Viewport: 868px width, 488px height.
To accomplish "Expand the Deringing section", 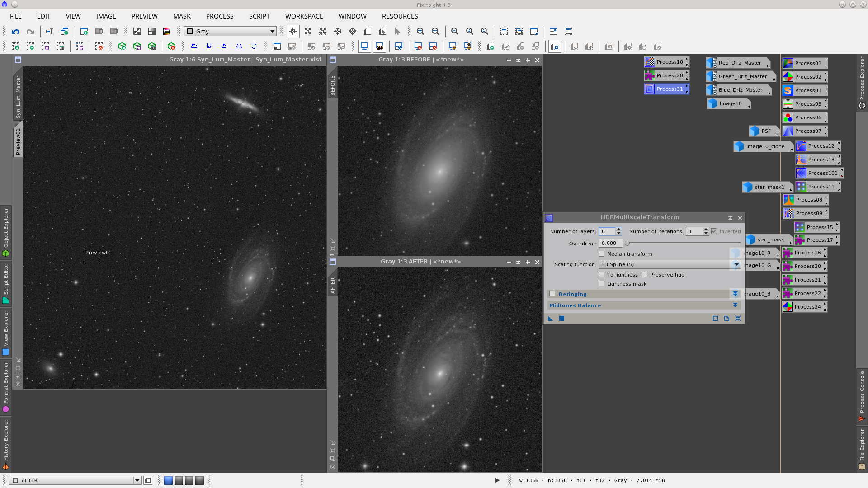I will 736,294.
